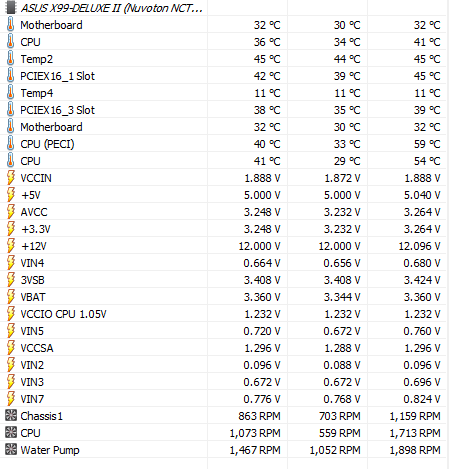Select the VIN4 label

pos(32,263)
